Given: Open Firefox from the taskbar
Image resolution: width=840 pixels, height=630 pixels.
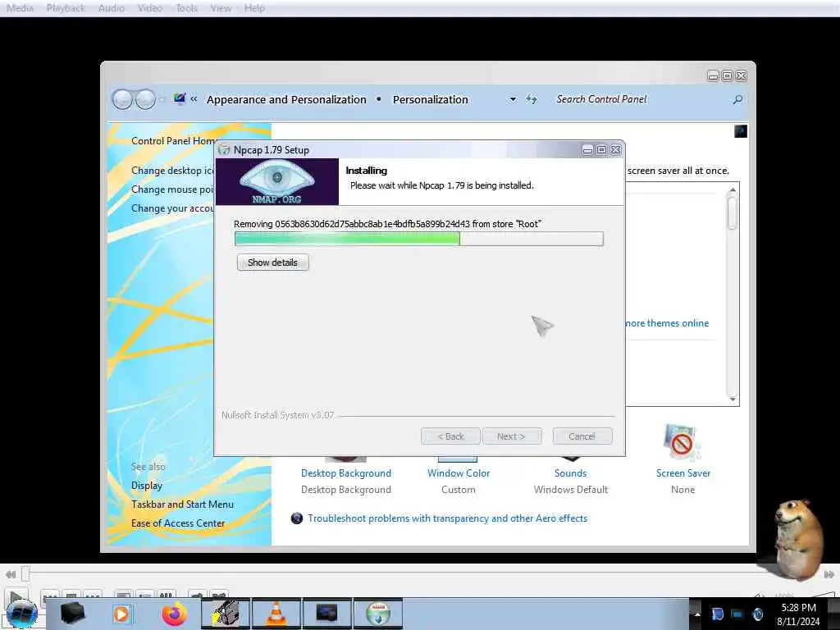Looking at the screenshot, I should click(175, 614).
